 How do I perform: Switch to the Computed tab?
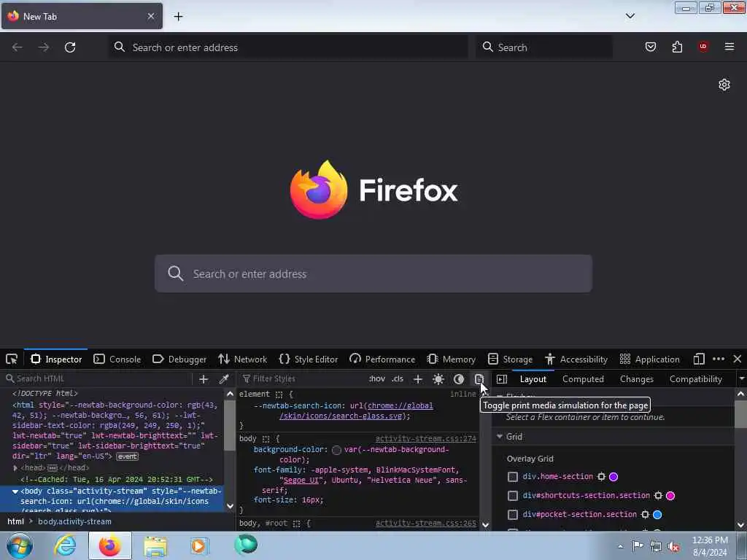(x=583, y=379)
